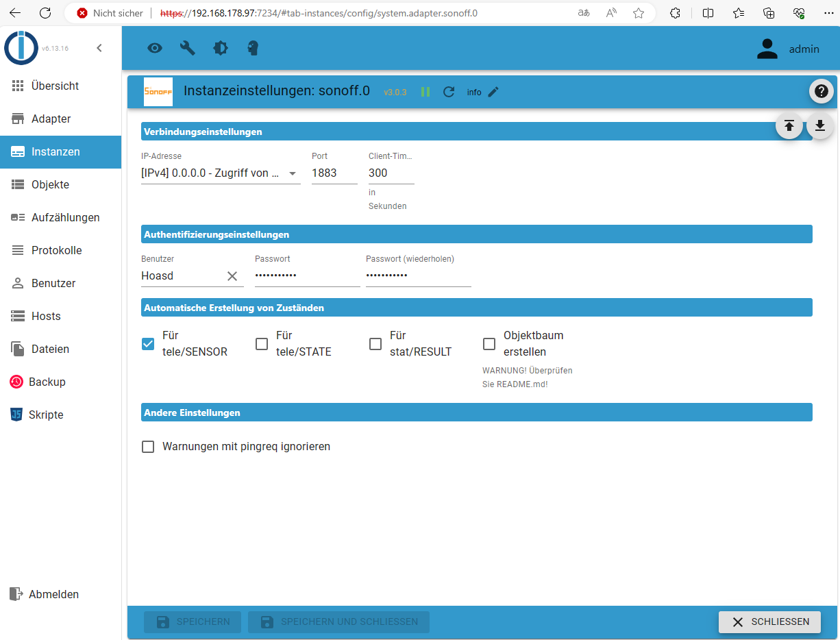Collapse the sidebar with chevron arrow
This screenshot has width=840, height=640.
tap(99, 48)
